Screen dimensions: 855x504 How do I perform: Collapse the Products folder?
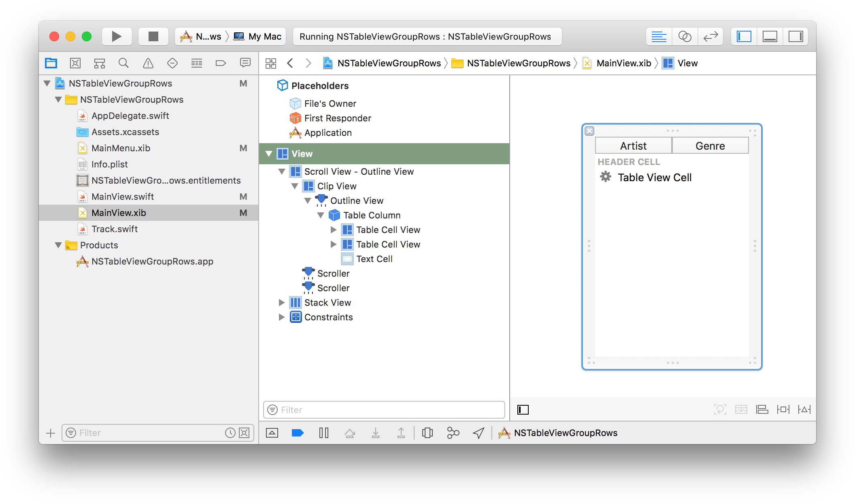(x=58, y=245)
